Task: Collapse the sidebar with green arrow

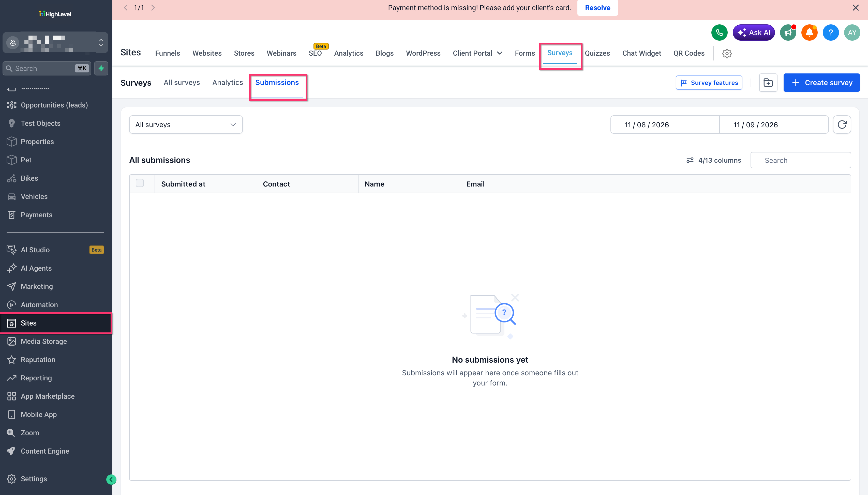Action: (x=111, y=479)
